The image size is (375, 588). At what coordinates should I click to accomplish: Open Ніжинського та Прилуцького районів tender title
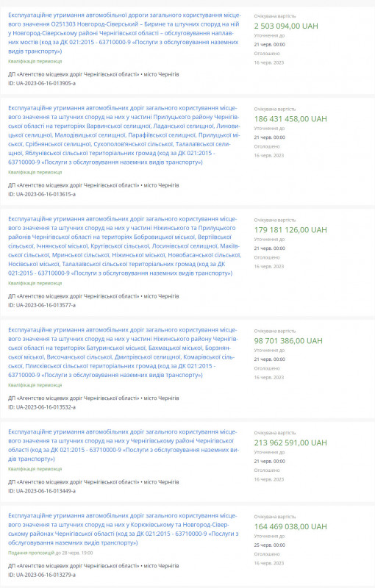pyautogui.click(x=124, y=246)
